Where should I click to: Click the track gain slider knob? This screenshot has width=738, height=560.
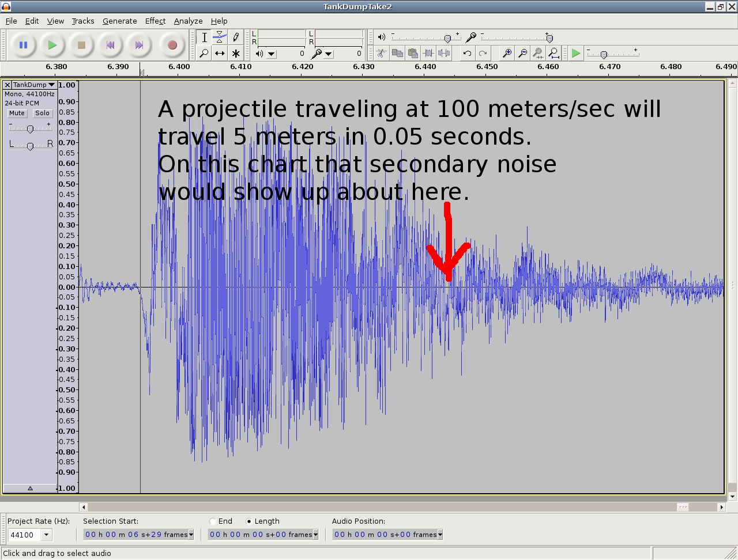(x=30, y=129)
